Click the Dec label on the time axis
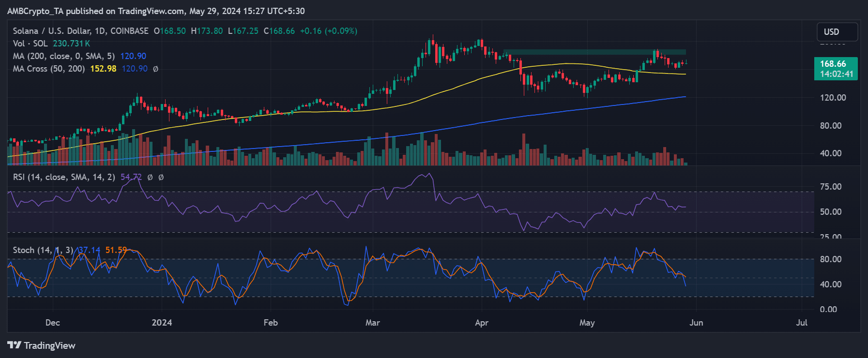Viewport: 868px width, 358px height. tap(53, 323)
